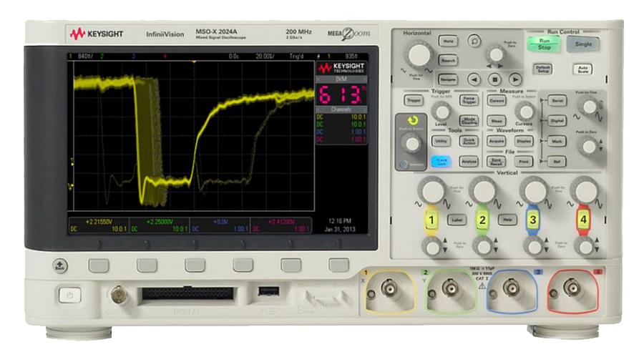
Task: Tap the power button
Action: 70,295
